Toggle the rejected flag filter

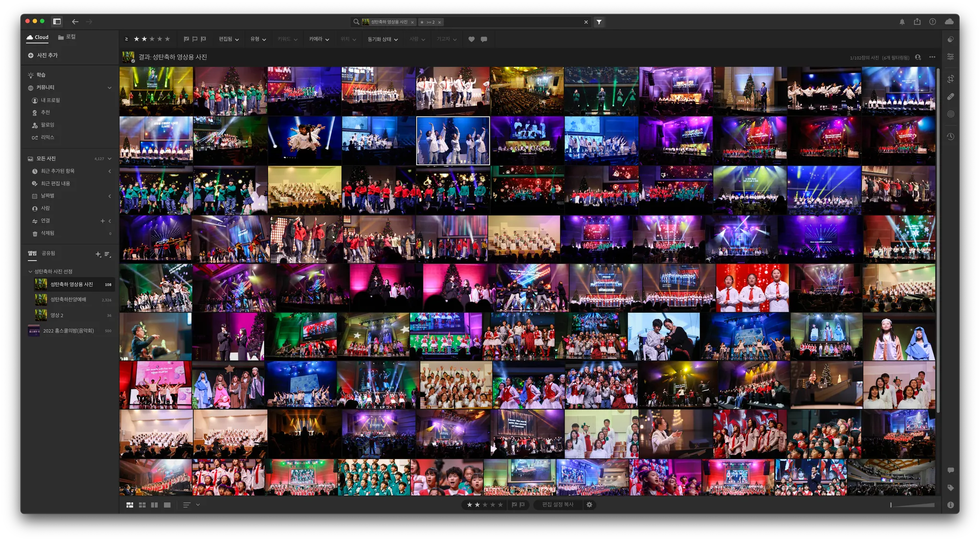coord(203,39)
